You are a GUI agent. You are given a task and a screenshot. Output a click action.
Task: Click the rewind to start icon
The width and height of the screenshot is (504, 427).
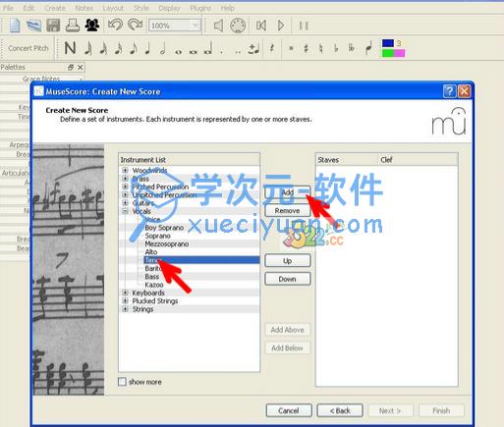(x=261, y=26)
